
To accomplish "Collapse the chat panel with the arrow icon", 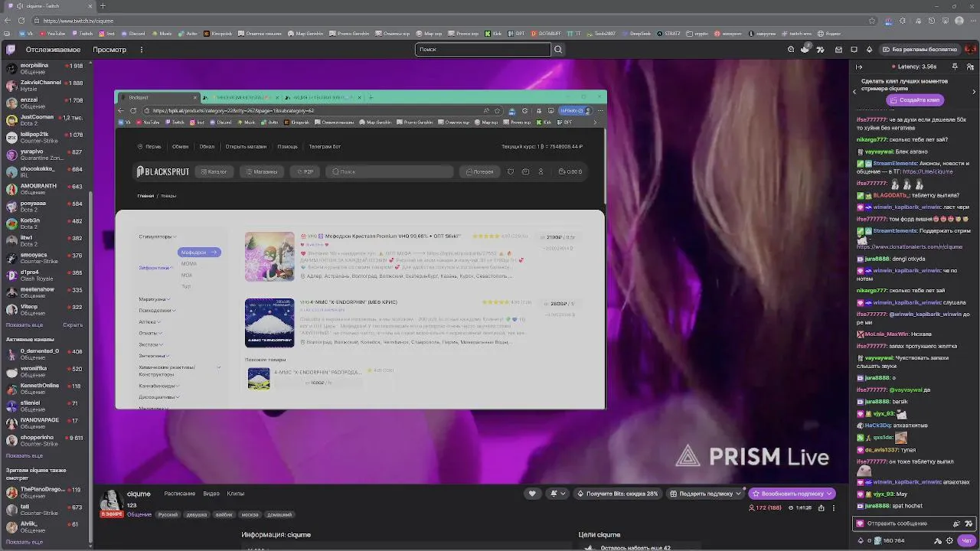I will coord(859,67).
